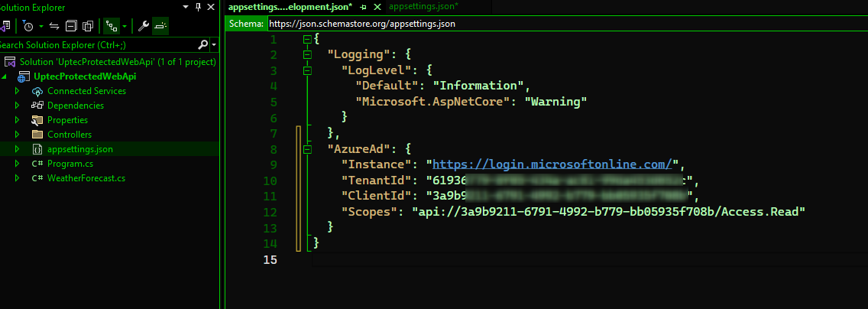Click the search magnifier icon in Solution Explorer
Viewport: 868px width, 309px height.
202,44
